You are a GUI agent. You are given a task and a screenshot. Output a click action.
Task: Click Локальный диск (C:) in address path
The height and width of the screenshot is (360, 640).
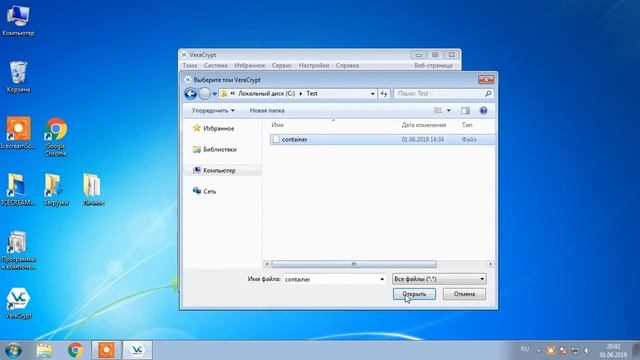[267, 93]
